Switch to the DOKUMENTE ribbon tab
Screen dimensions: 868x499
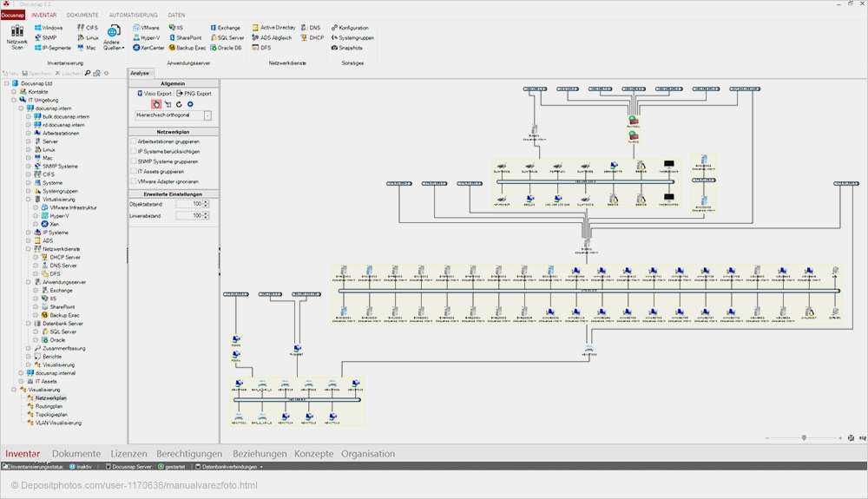(82, 15)
